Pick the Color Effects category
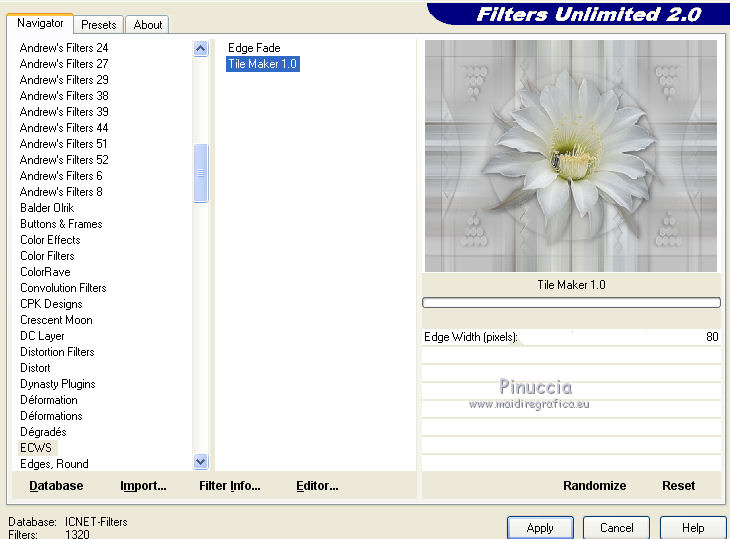 point(50,240)
